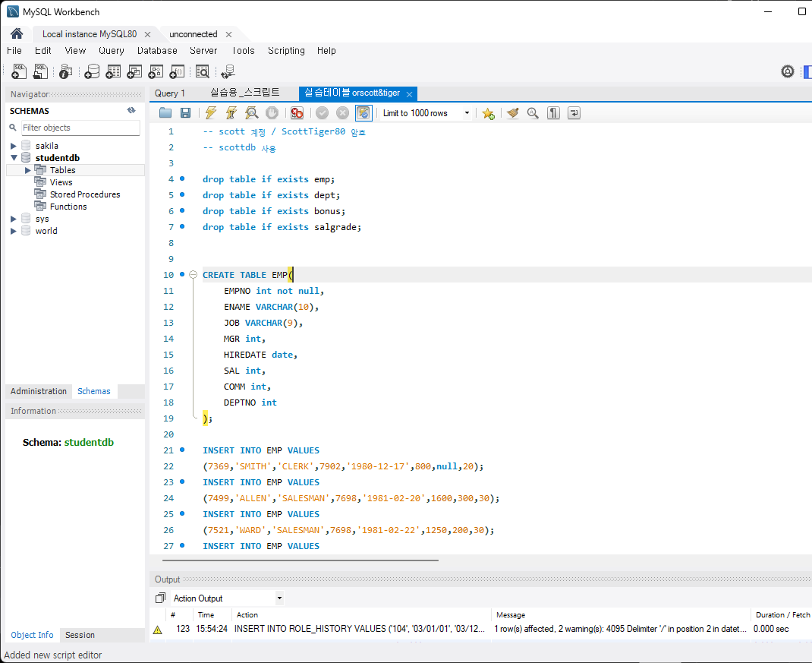The width and height of the screenshot is (812, 663).
Task: Open the Tools menu
Action: [x=244, y=50]
